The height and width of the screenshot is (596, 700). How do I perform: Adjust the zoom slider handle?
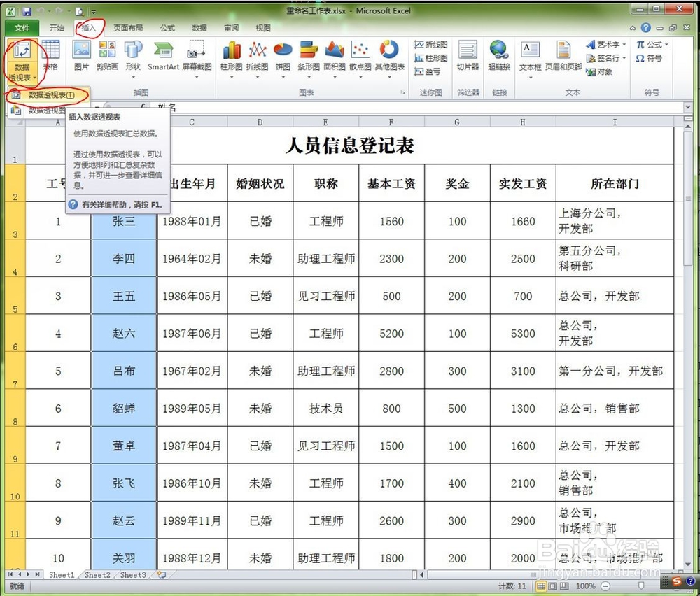click(x=641, y=586)
